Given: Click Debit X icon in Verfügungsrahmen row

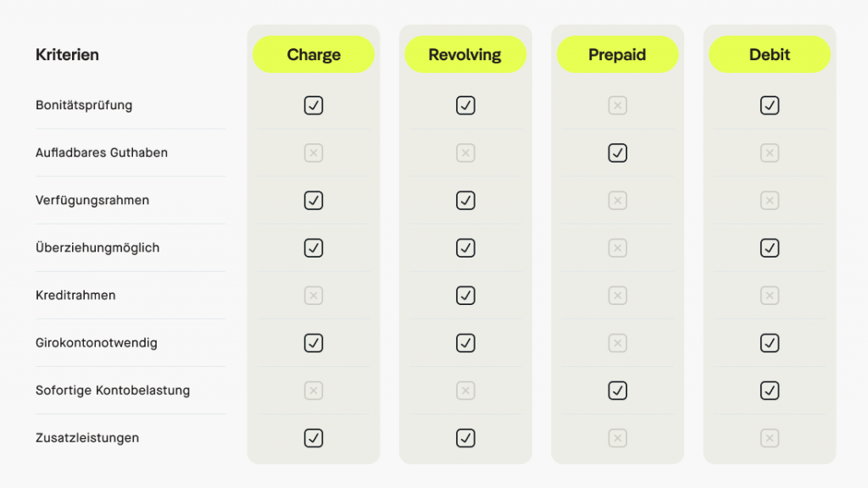Looking at the screenshot, I should point(769,201).
